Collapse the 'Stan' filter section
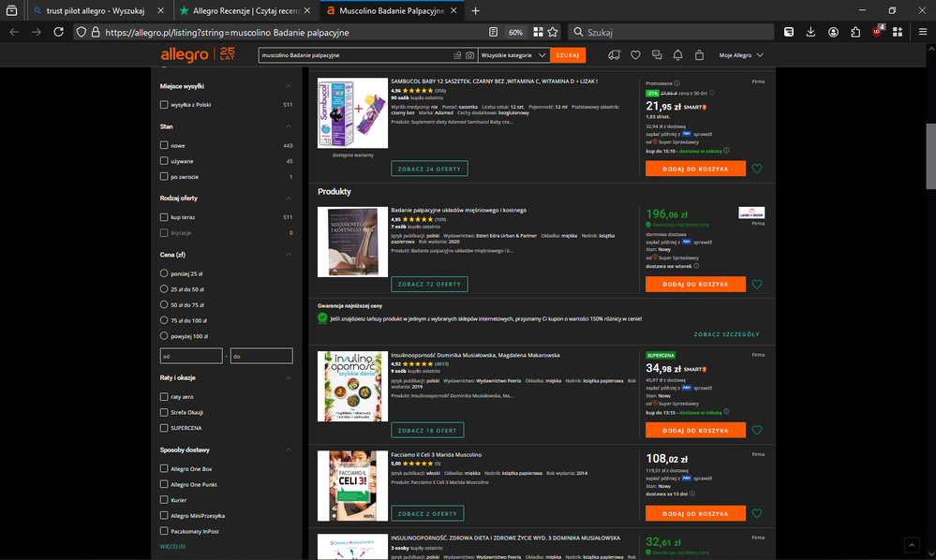Screen dimensions: 936x560 coord(289,126)
